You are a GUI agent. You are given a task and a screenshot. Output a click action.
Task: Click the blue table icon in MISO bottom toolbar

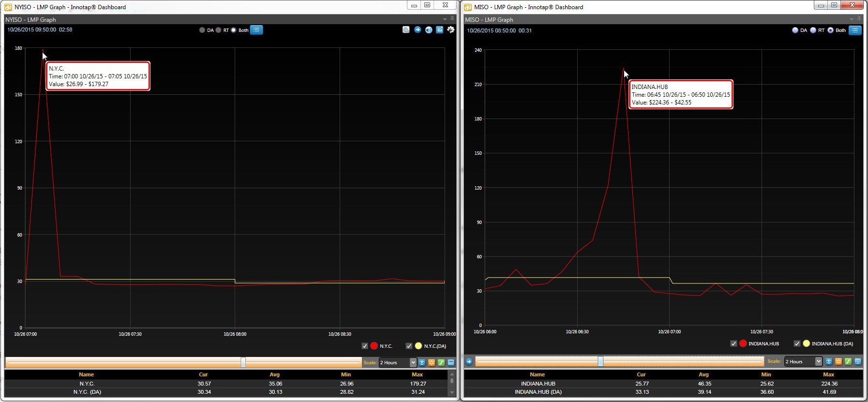[x=858, y=361]
